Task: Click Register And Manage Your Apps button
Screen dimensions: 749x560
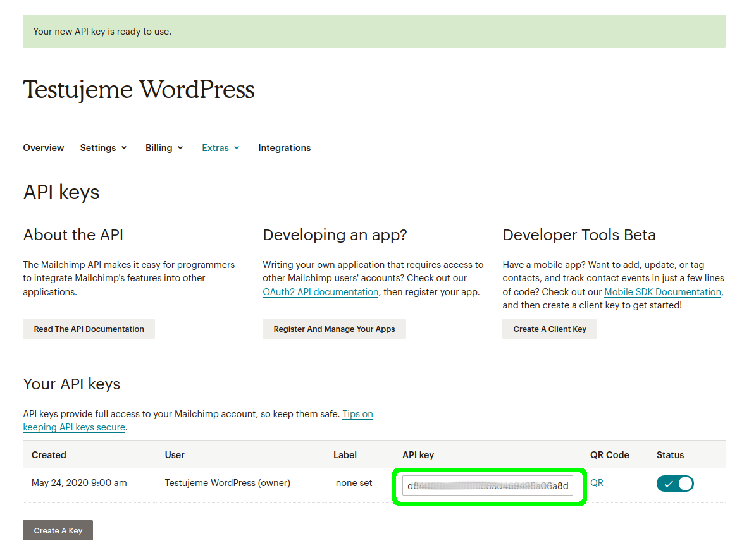Action: pos(335,329)
